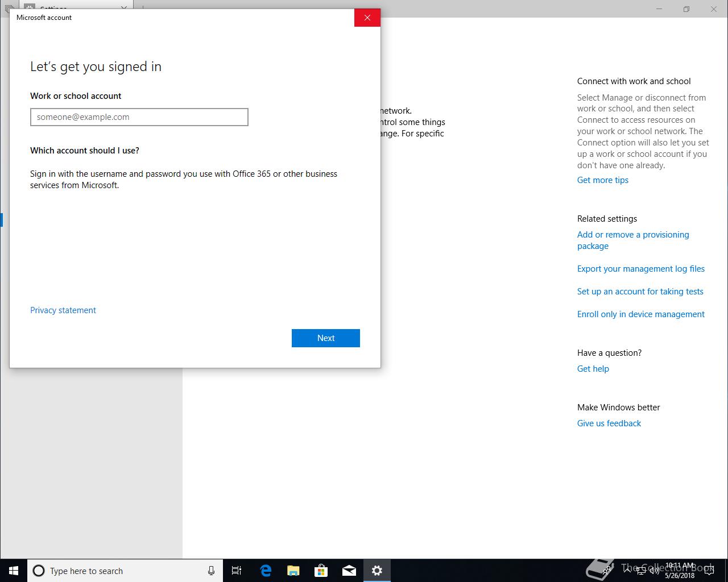
Task: Open the Action Center notification icon
Action: 709,571
